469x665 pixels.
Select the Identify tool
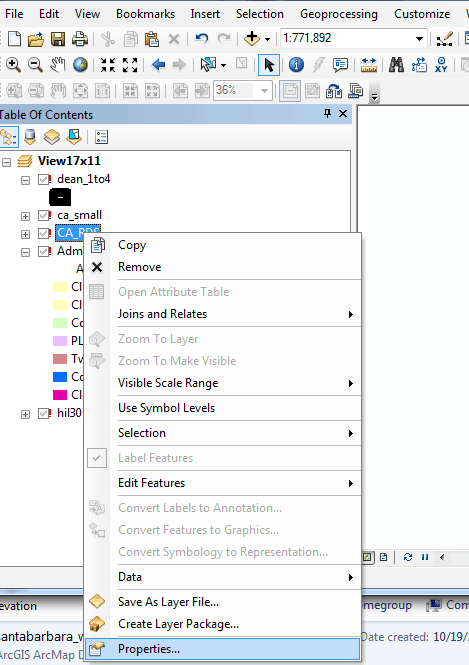click(x=296, y=65)
